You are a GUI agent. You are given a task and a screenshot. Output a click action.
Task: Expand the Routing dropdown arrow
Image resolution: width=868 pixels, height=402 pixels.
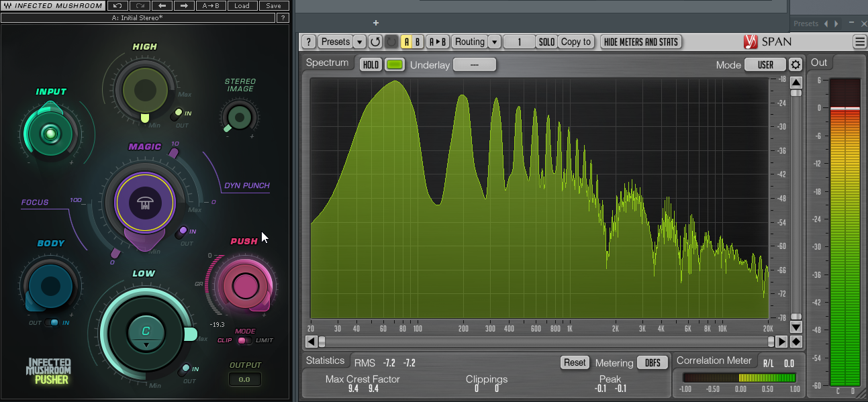coord(495,42)
